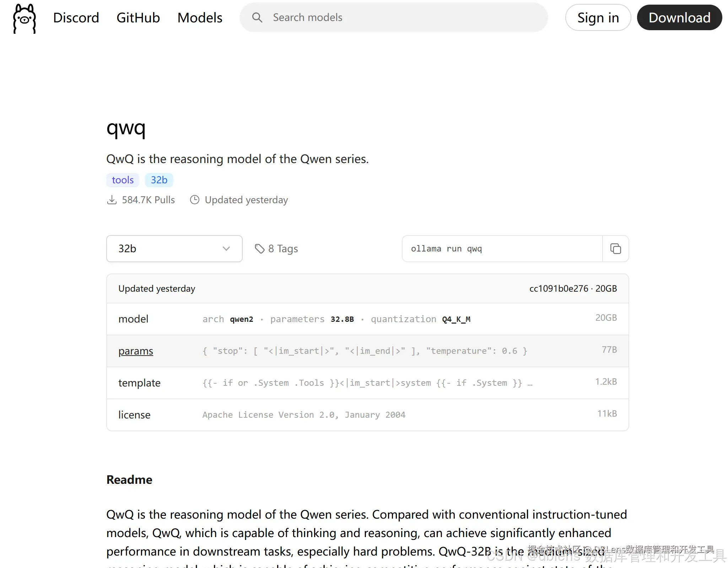Image resolution: width=728 pixels, height=568 pixels.
Task: Click the search magnifier icon
Action: coord(257,17)
